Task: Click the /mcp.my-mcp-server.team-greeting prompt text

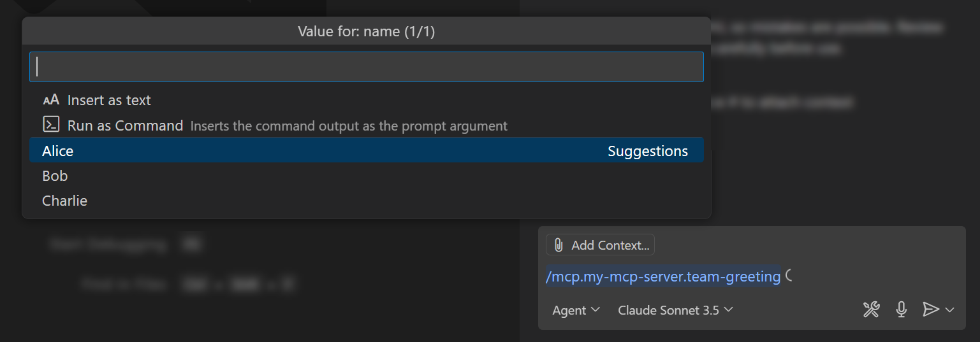Action: [663, 276]
